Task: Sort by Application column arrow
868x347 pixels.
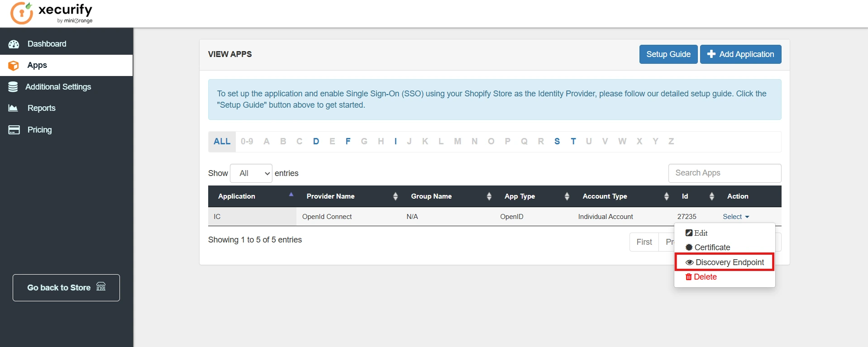Action: [x=291, y=195]
